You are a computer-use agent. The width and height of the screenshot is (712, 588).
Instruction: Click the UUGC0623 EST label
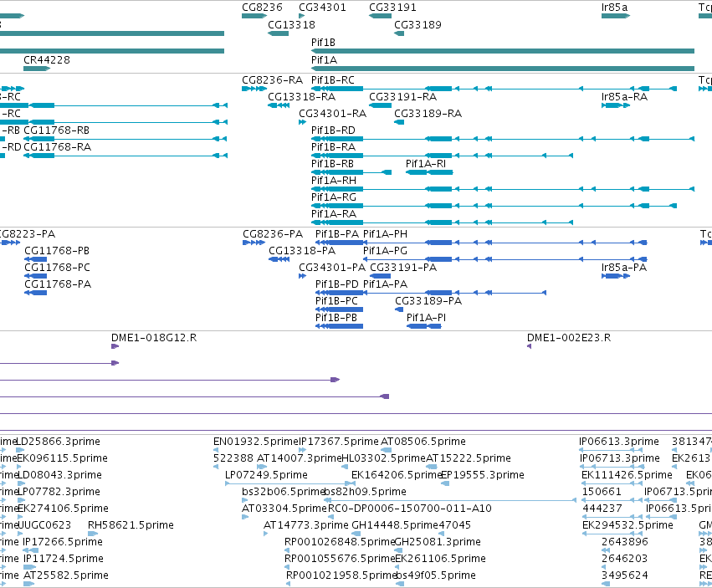click(44, 525)
